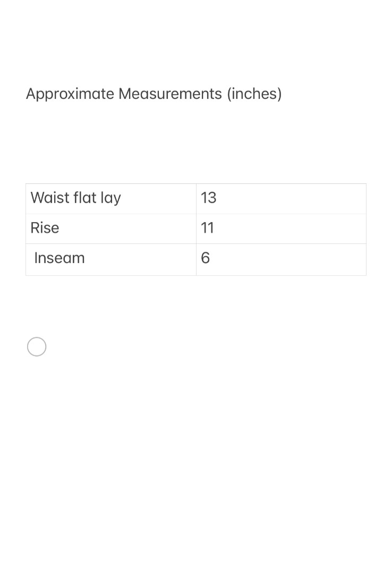Click the rise value 11

(x=207, y=228)
